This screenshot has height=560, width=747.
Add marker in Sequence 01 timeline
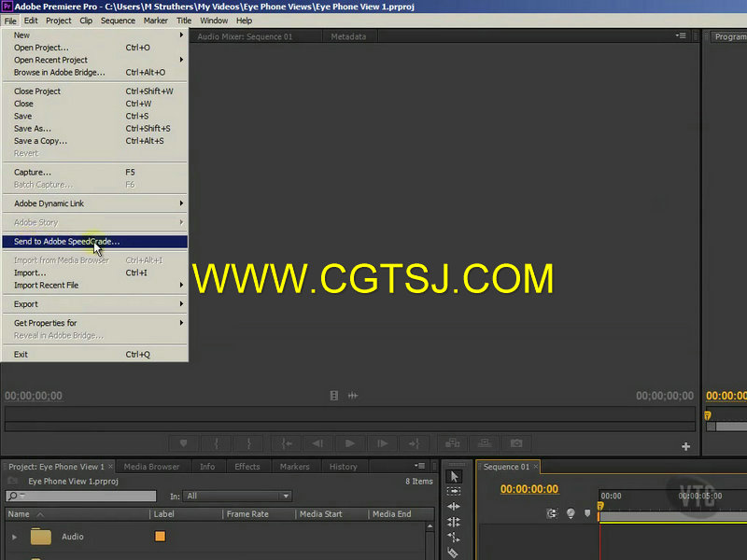(x=587, y=513)
